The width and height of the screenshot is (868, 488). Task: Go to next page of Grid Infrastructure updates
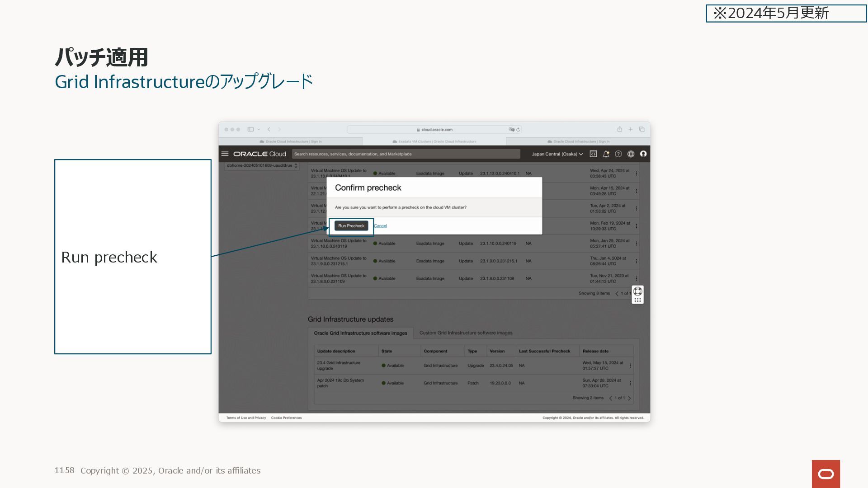[629, 398]
